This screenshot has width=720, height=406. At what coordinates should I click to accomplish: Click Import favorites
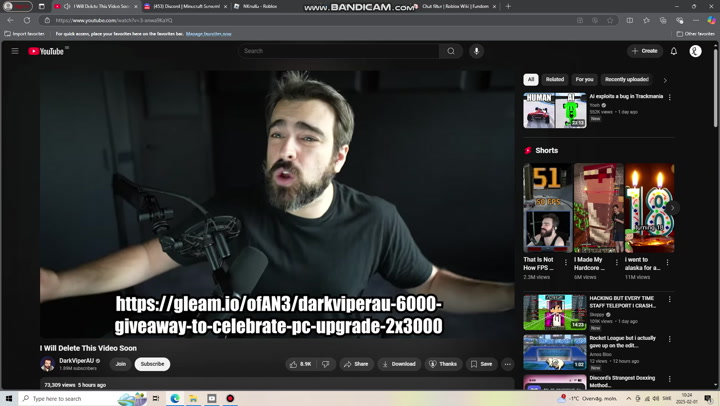click(x=25, y=34)
